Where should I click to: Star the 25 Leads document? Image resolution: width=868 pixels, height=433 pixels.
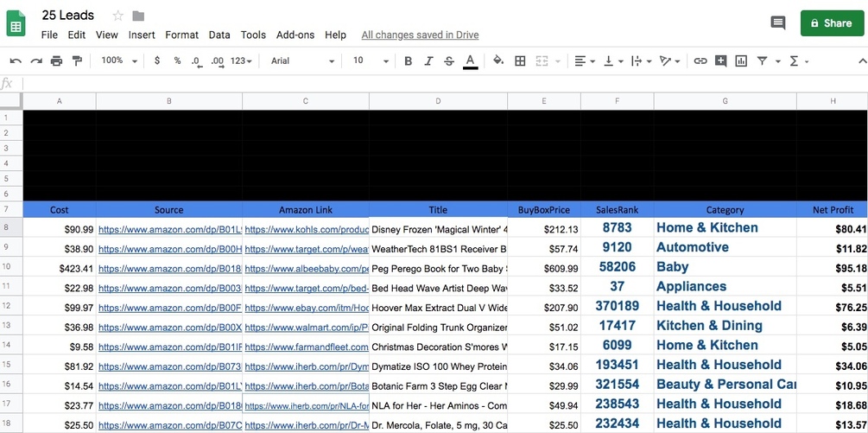(x=117, y=16)
